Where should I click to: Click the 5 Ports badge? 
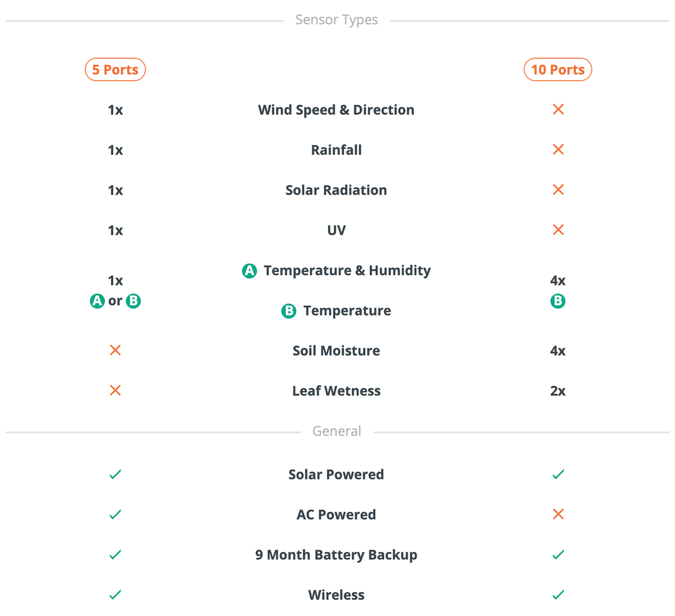click(115, 70)
